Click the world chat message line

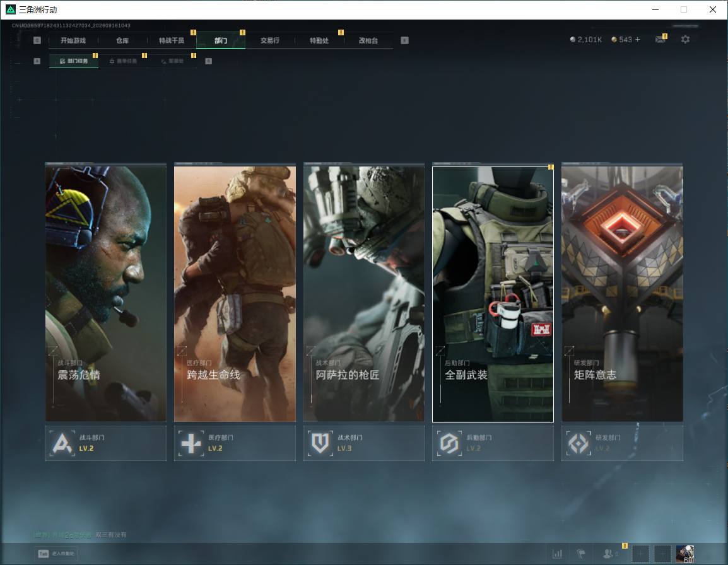[80, 535]
